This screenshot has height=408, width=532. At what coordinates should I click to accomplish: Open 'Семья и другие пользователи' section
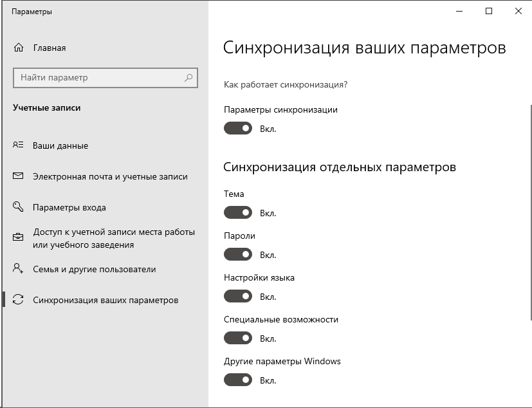[x=94, y=269]
